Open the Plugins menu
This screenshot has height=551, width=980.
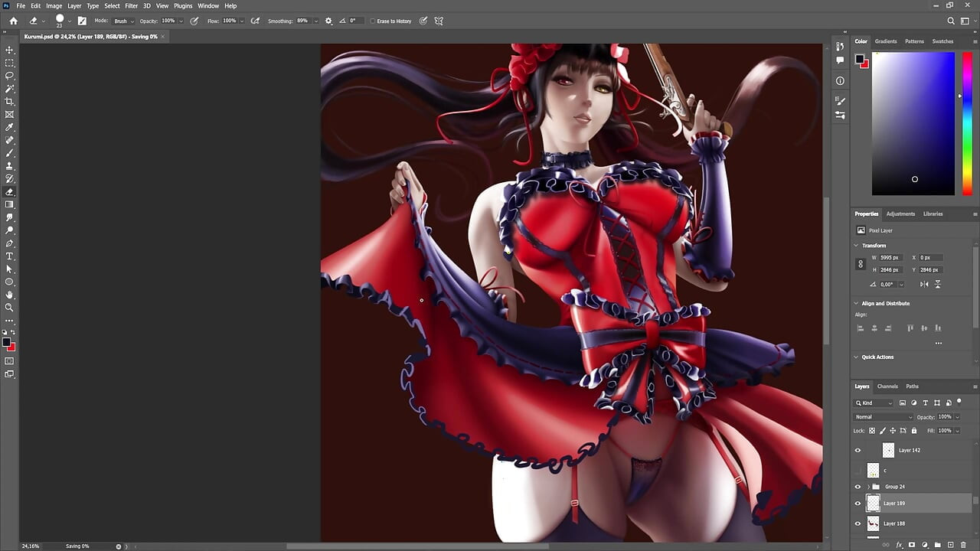click(183, 5)
